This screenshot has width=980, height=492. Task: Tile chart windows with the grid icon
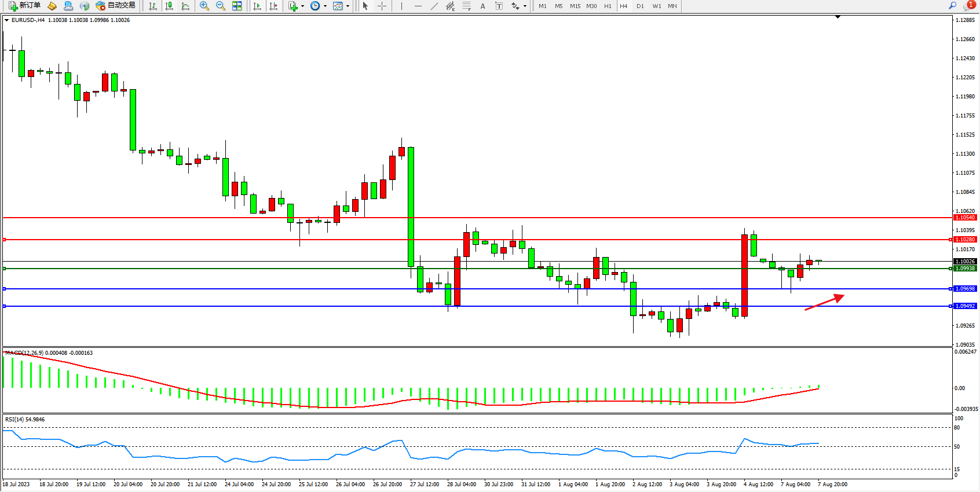click(x=237, y=6)
